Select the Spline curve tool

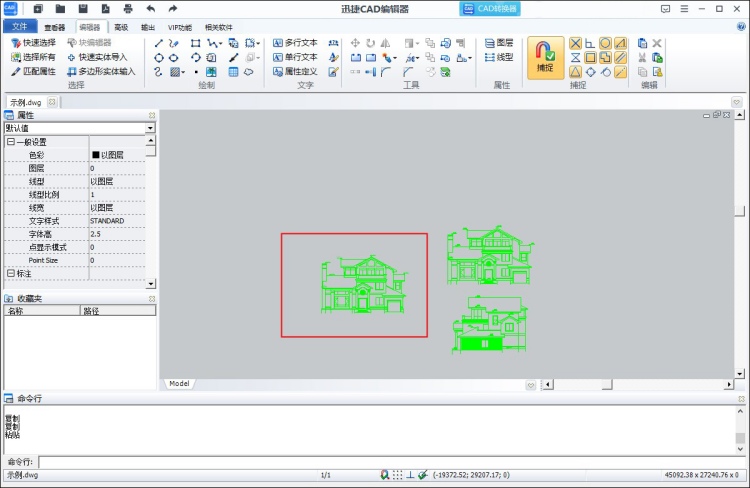pos(159,72)
